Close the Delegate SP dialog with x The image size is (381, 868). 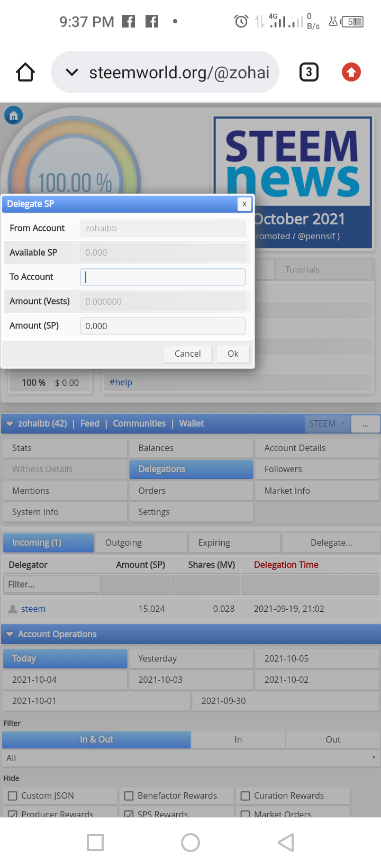(x=244, y=204)
